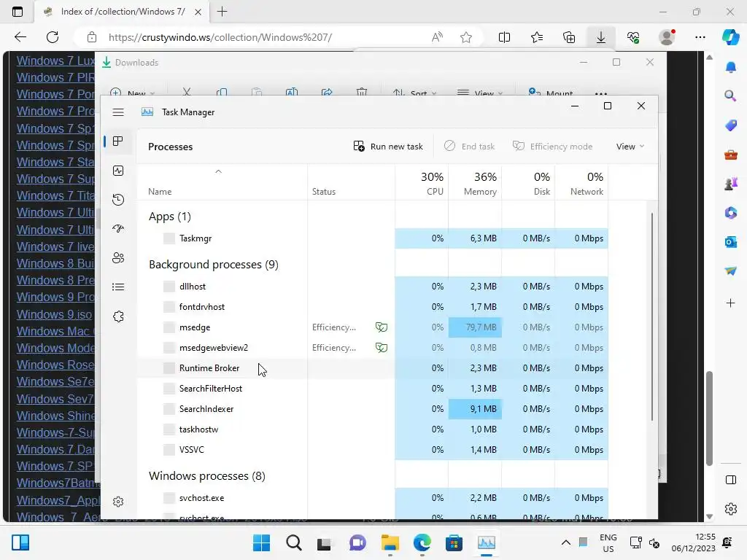Viewport: 747px width, 560px height.
Task: Select the fontdrvhost process
Action: [x=373, y=307]
